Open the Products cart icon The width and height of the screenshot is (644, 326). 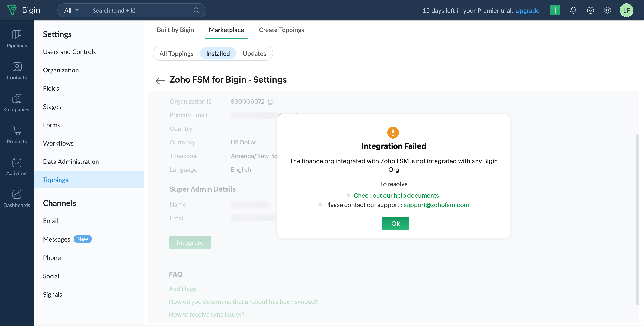pyautogui.click(x=17, y=130)
